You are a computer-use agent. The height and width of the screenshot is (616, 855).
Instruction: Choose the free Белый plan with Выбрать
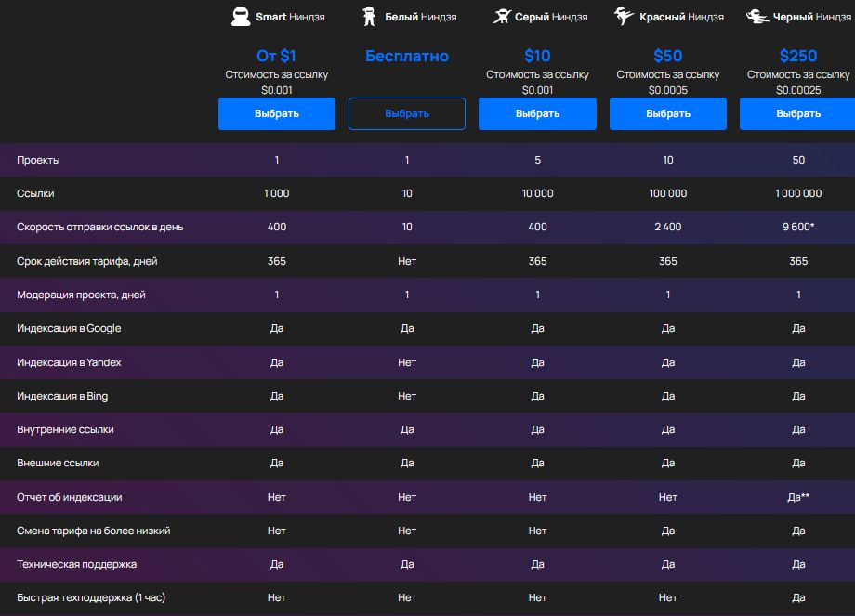coord(407,113)
